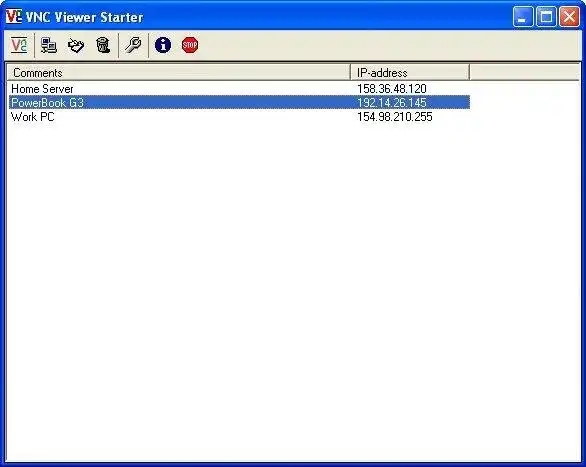The image size is (586, 467).
Task: Click the trash can delete icon
Action: point(103,45)
